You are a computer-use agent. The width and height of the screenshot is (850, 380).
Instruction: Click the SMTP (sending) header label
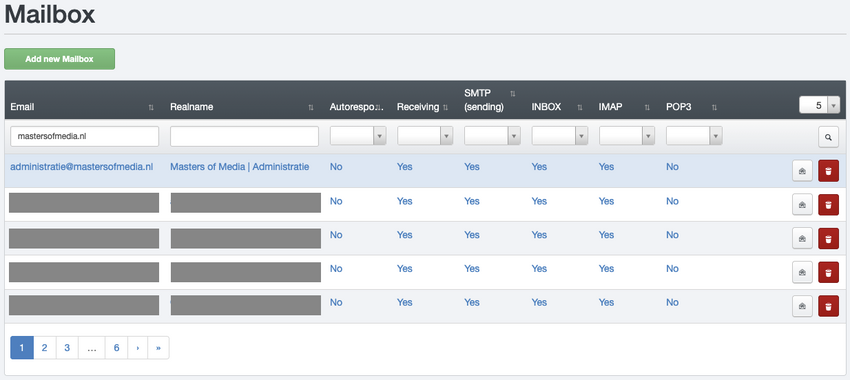pos(484,100)
